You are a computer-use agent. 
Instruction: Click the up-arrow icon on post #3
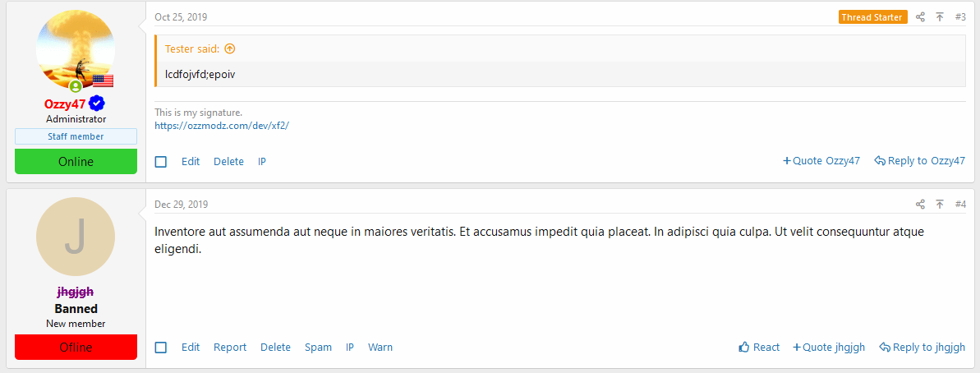[940, 17]
